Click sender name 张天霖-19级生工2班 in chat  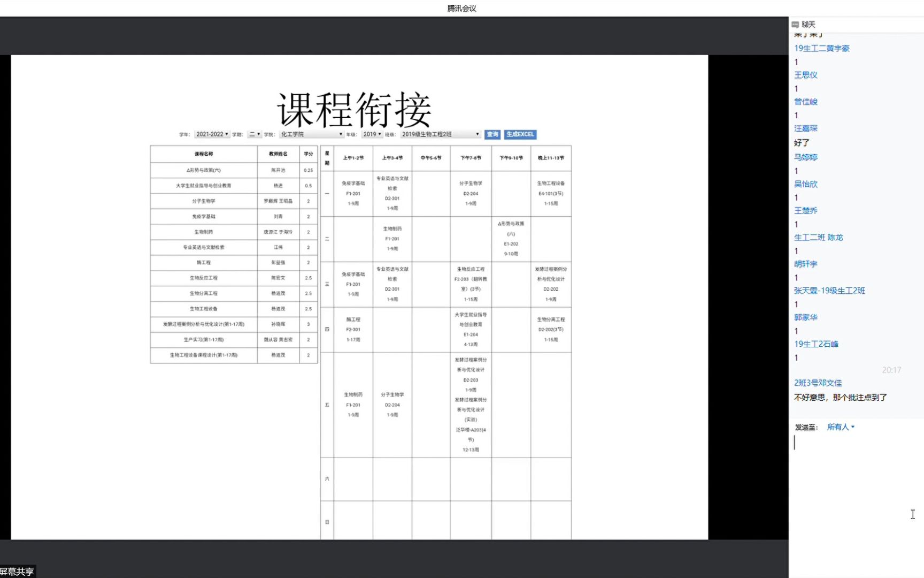point(829,291)
